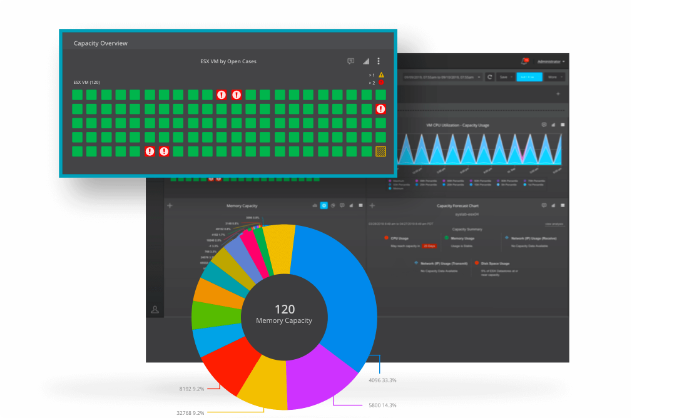Click bar chart icon in Memory Capacity header
The image size is (695, 418).
point(351,206)
